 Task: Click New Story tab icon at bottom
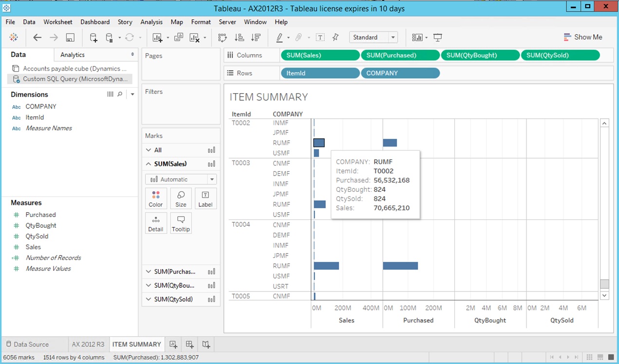[x=206, y=345]
